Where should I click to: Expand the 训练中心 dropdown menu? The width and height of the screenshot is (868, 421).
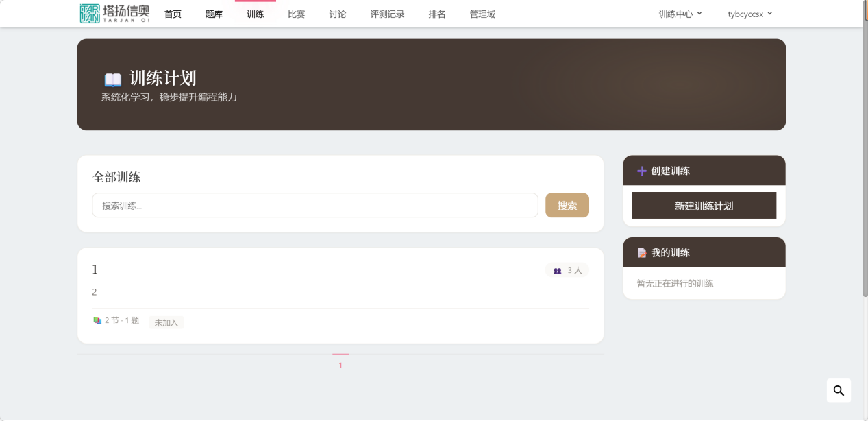tap(680, 14)
